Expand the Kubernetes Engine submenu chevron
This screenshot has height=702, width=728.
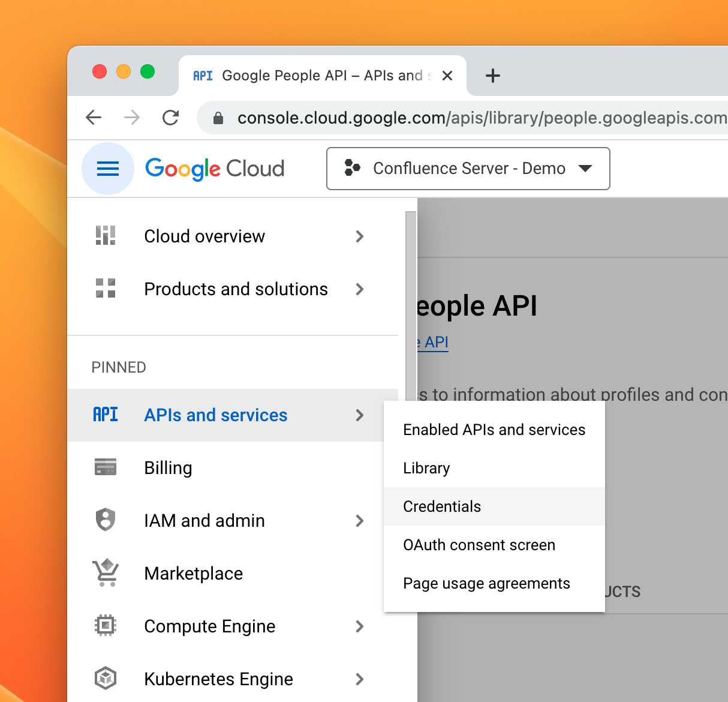tap(360, 679)
